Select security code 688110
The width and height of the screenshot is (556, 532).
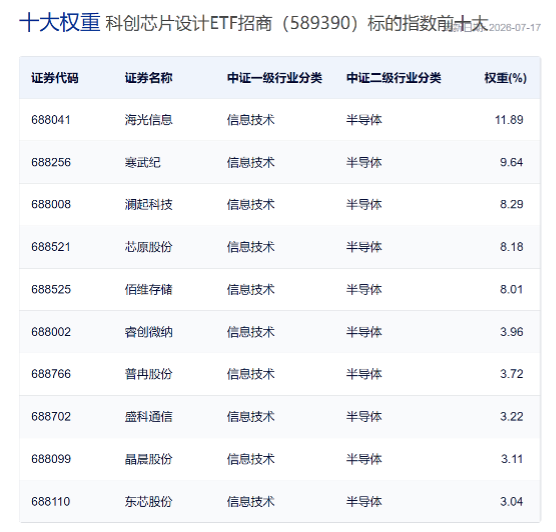tap(51, 501)
